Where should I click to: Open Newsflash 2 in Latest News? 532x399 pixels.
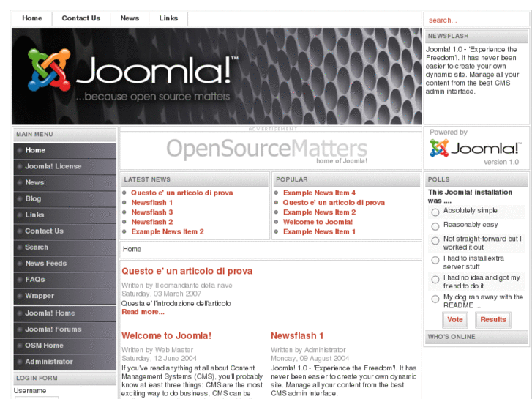coord(152,222)
